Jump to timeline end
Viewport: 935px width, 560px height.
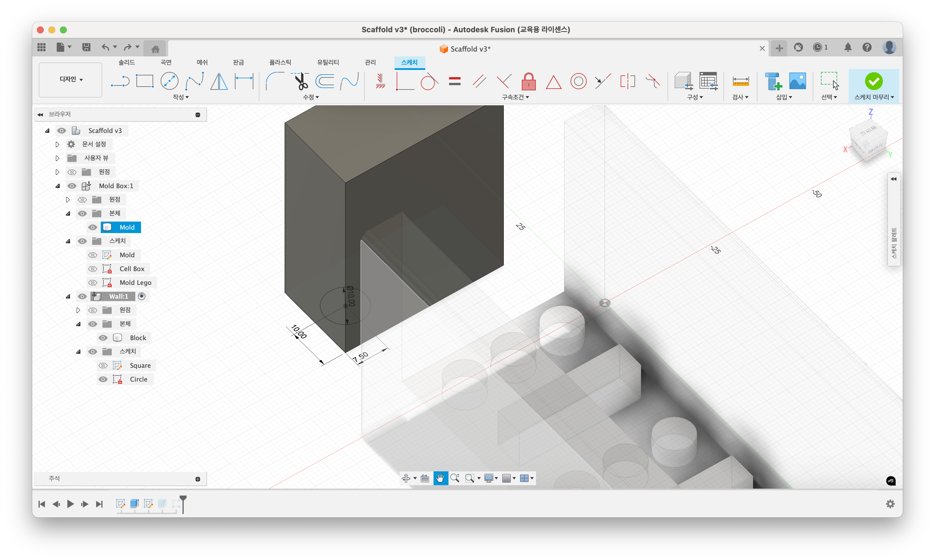click(99, 504)
